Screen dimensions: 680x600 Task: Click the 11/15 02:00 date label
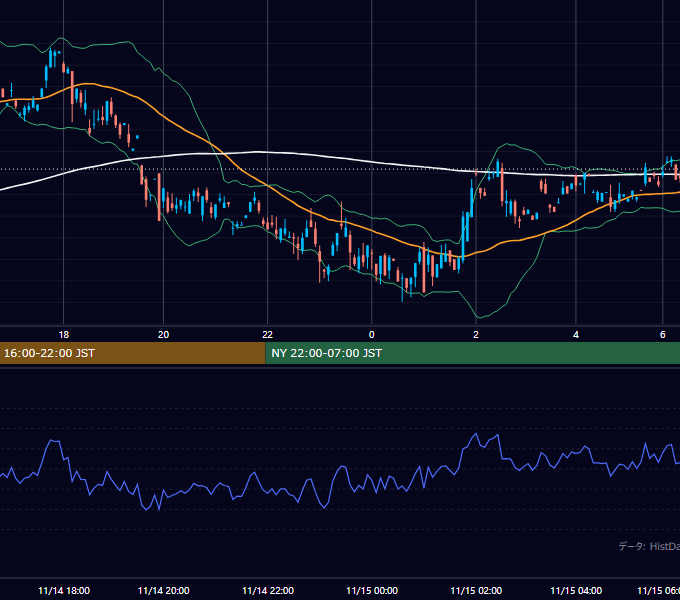coord(476,590)
